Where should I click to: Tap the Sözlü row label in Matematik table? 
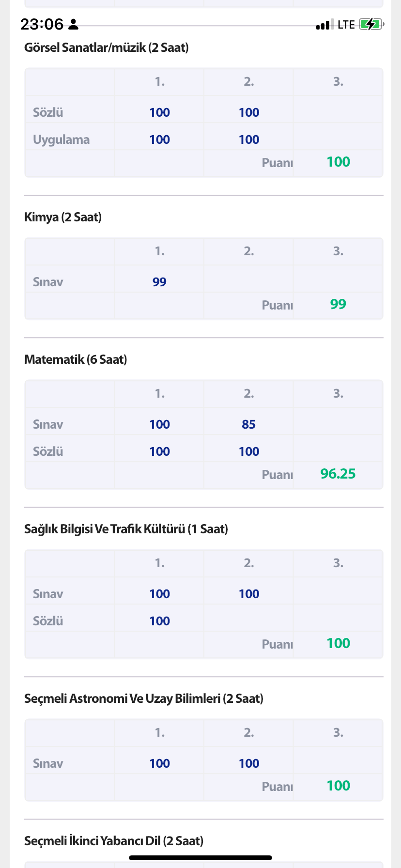(48, 451)
